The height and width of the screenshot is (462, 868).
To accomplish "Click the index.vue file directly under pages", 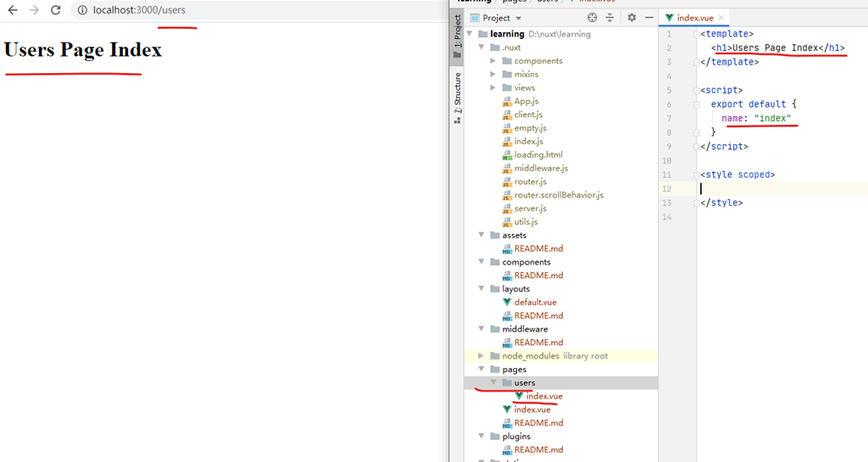I will point(532,409).
